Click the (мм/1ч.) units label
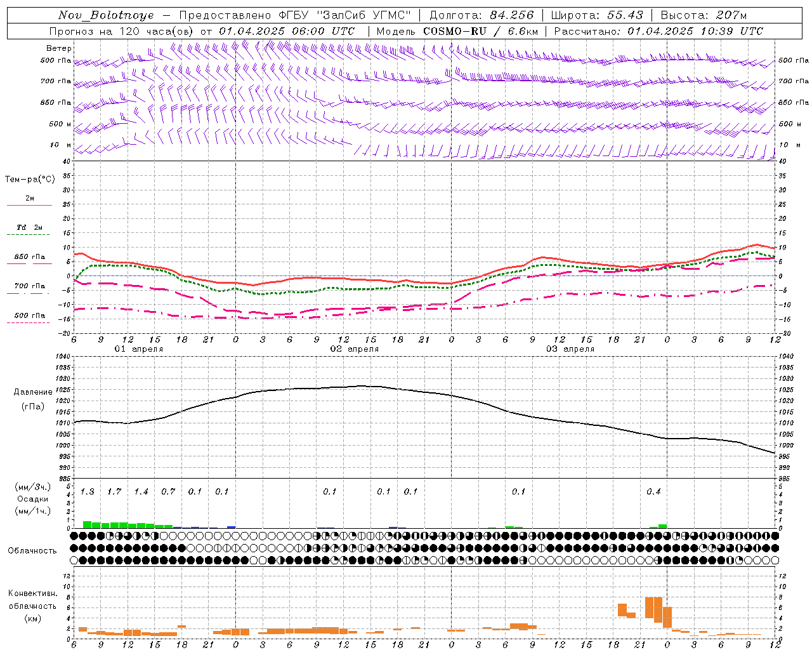This screenshot has width=812, height=650. pyautogui.click(x=33, y=511)
